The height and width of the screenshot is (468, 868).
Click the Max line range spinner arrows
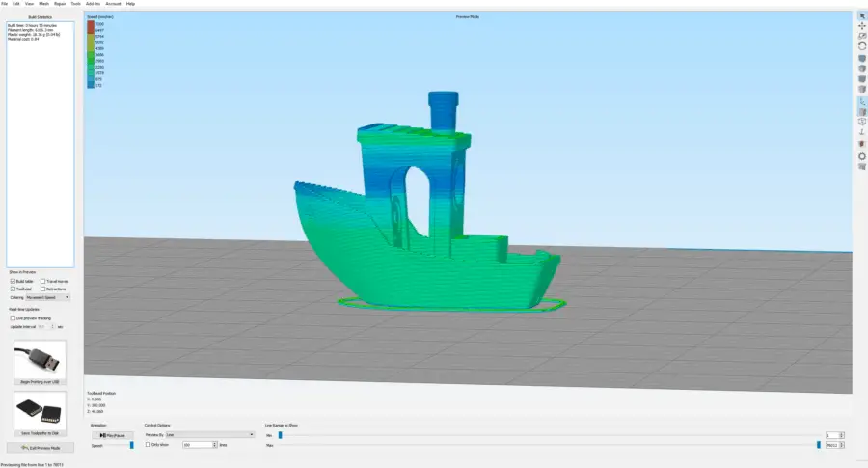point(841,445)
